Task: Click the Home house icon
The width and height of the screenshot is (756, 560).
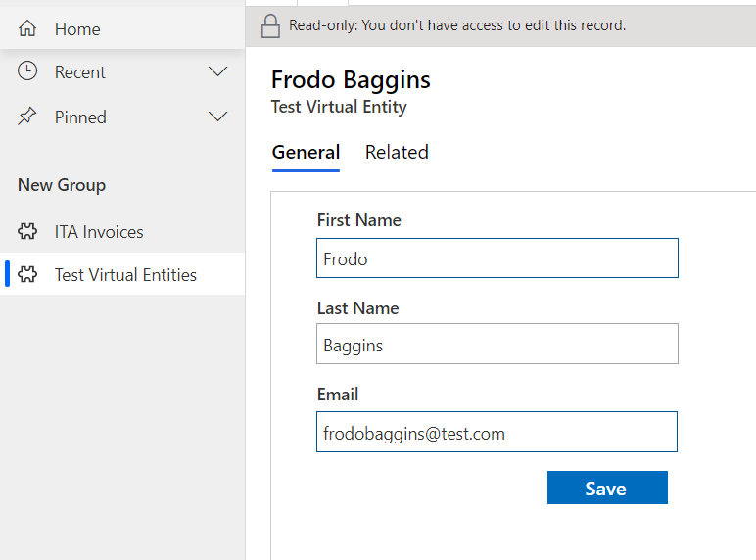Action: pos(27,29)
